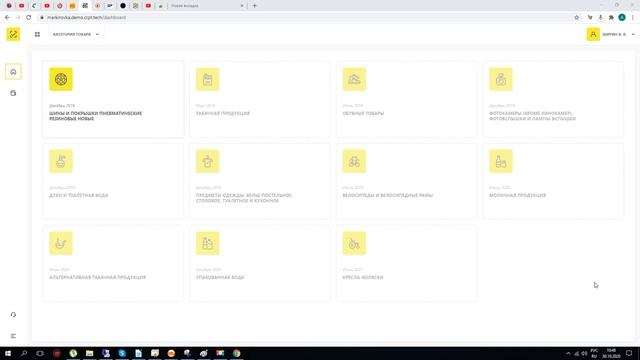640x360 pixels.
Task: Open the Молочная продукция card title
Action: pos(518,196)
